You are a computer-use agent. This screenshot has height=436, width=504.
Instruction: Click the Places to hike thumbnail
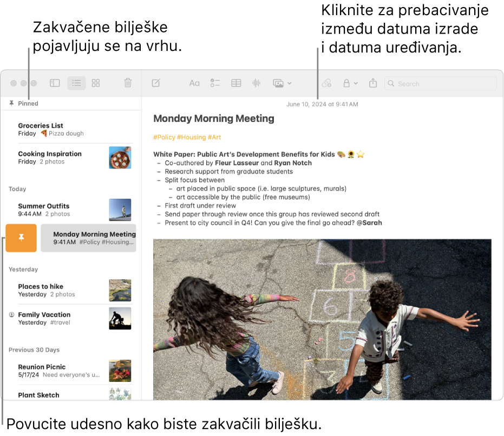120,290
